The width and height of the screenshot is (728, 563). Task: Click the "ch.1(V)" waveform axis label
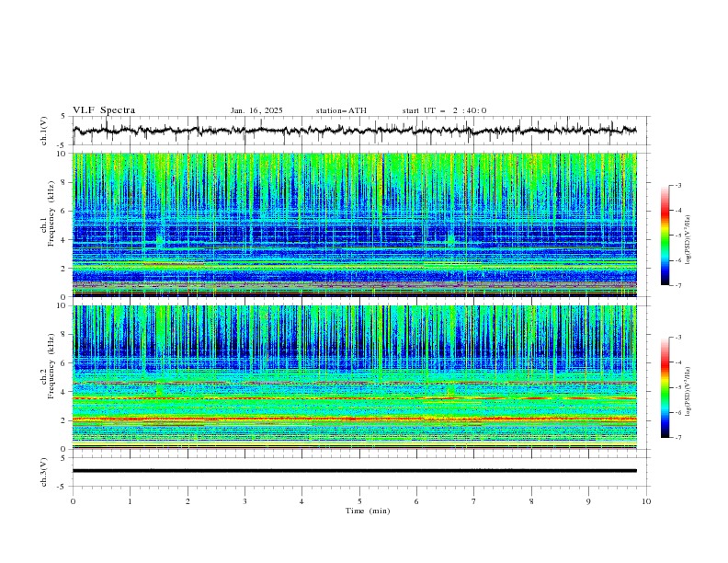pos(44,131)
